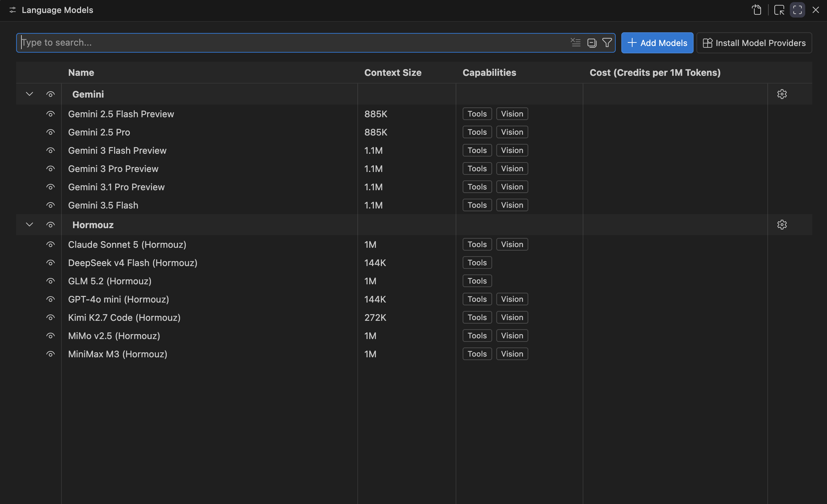The width and height of the screenshot is (827, 504).
Task: Toggle the fullscreen icon in title bar
Action: click(797, 10)
